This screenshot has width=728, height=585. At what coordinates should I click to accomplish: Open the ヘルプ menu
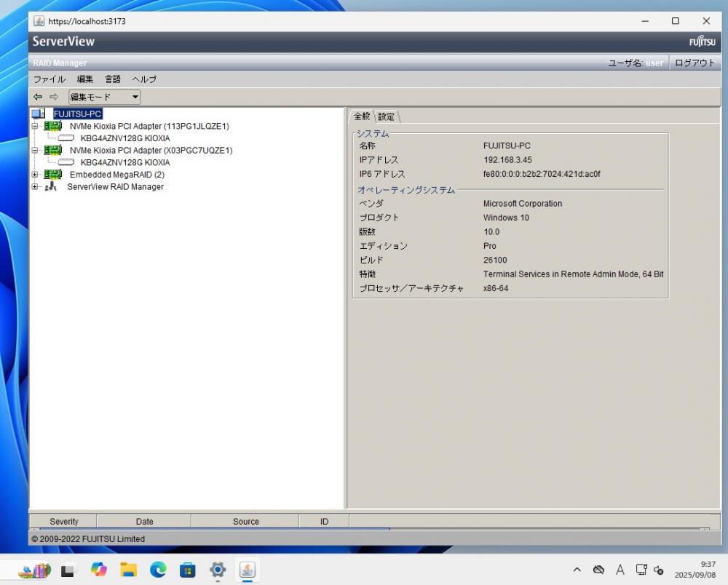[x=144, y=79]
